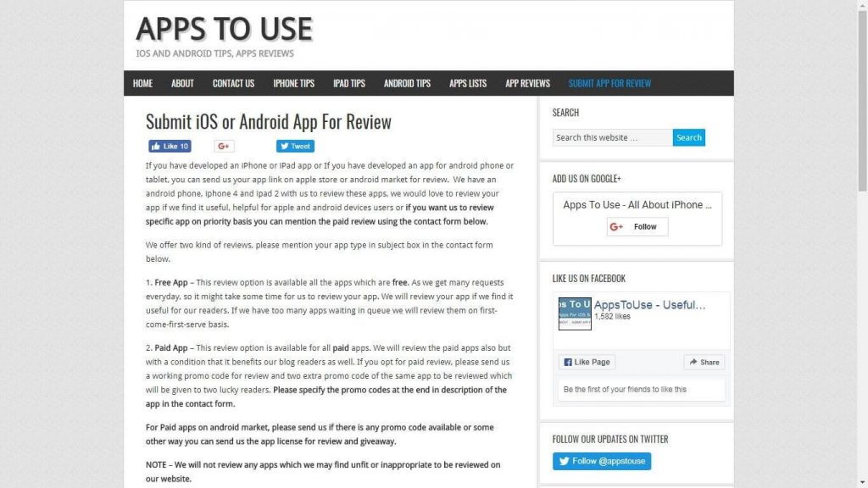Image resolution: width=868 pixels, height=488 pixels.
Task: Follow Apps To Use on Google+
Action: (637, 226)
